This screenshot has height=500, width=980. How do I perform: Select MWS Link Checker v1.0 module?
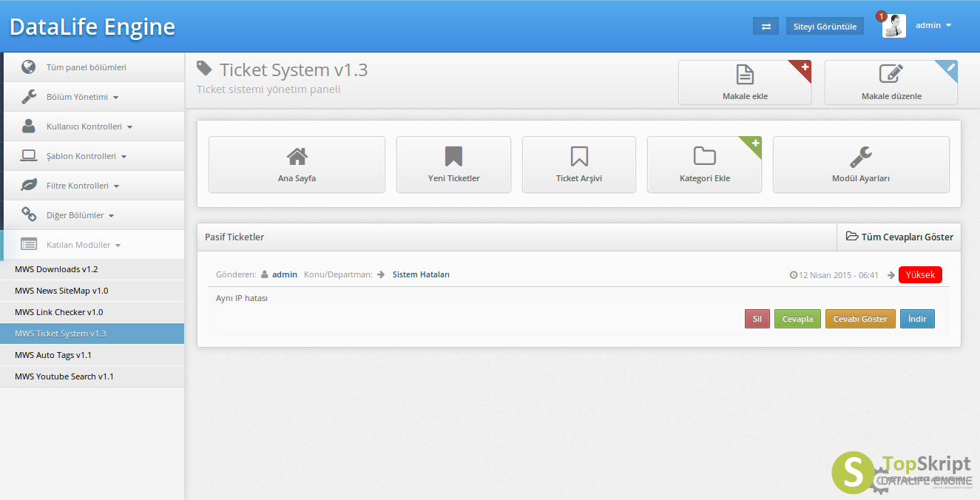coord(92,312)
